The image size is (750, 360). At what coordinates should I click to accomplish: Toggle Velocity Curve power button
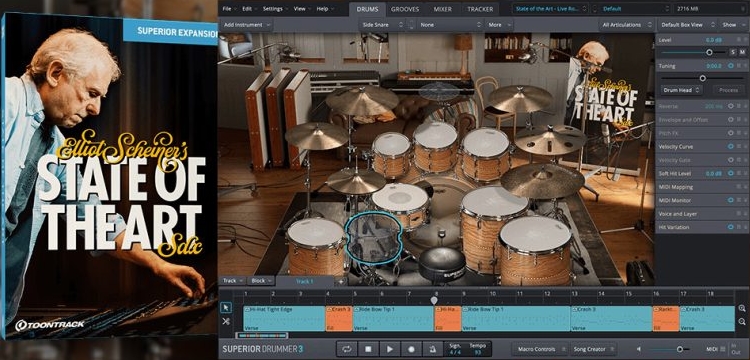click(x=731, y=146)
